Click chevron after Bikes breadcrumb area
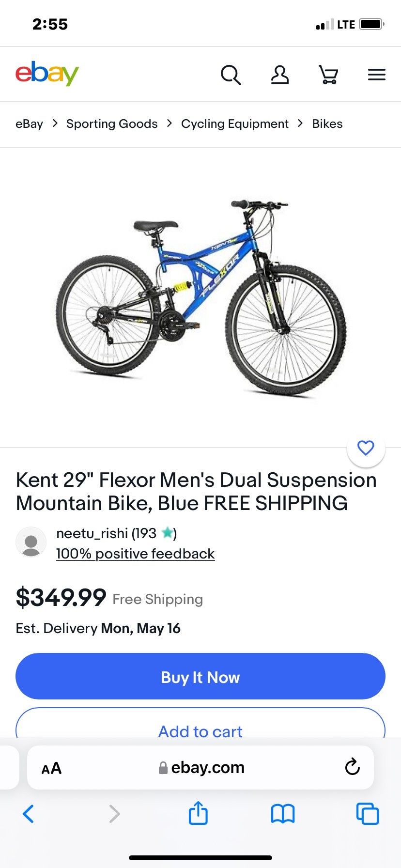This screenshot has height=868, width=401. tap(300, 124)
